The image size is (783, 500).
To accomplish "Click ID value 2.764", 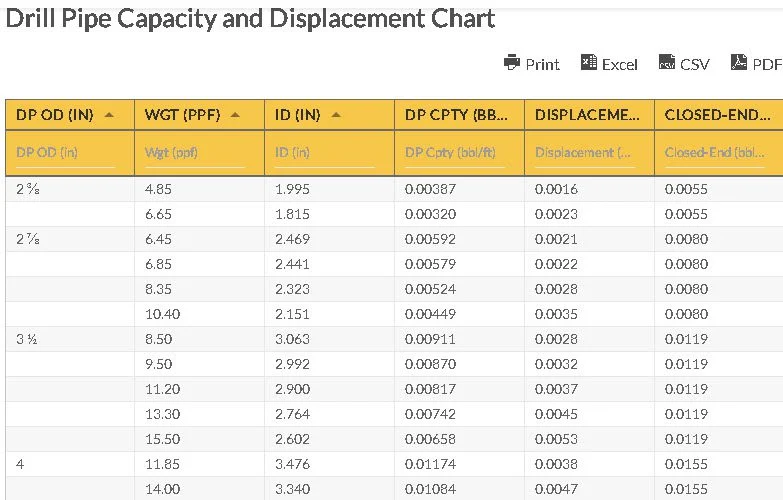I will (292, 414).
